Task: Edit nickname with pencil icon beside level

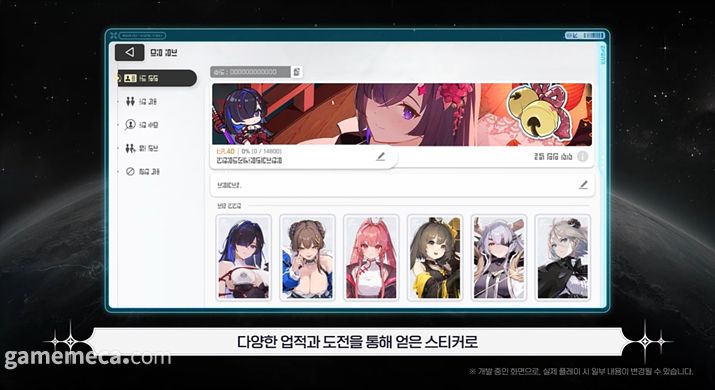Action: click(x=380, y=157)
